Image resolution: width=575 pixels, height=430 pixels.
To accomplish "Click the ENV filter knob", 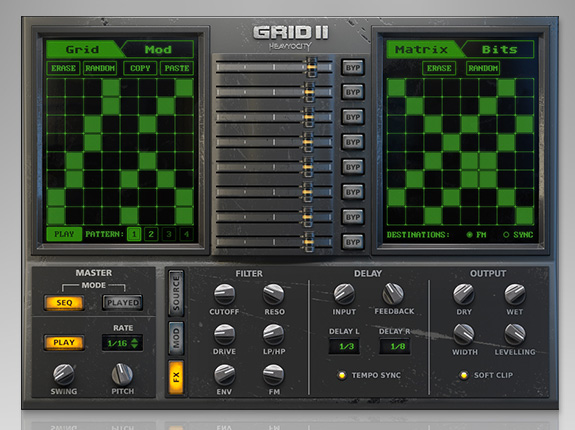I will point(224,375).
